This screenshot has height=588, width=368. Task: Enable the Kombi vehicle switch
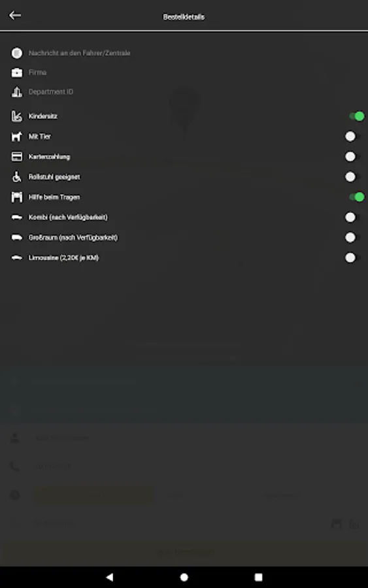coord(354,217)
